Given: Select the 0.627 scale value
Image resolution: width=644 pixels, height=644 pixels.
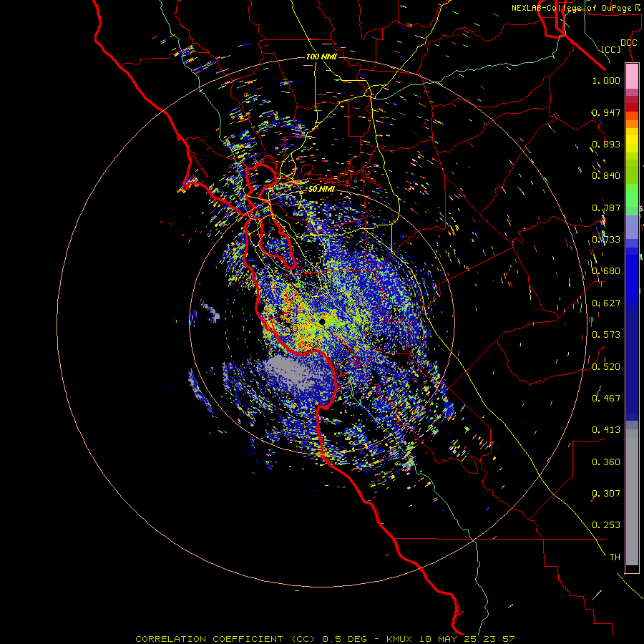Looking at the screenshot, I should click(606, 303).
